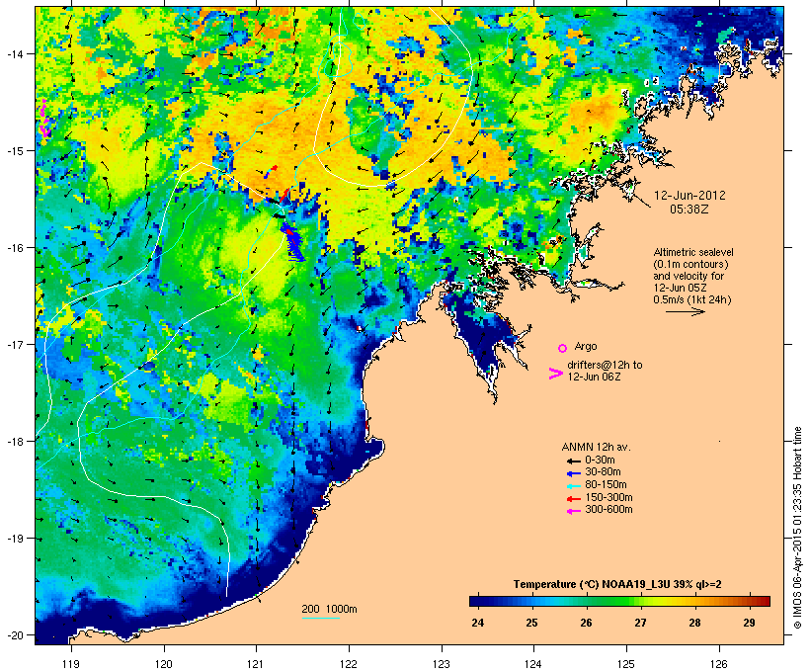Click the longitude label 123
The width and height of the screenshot is (810, 672).
(442, 664)
